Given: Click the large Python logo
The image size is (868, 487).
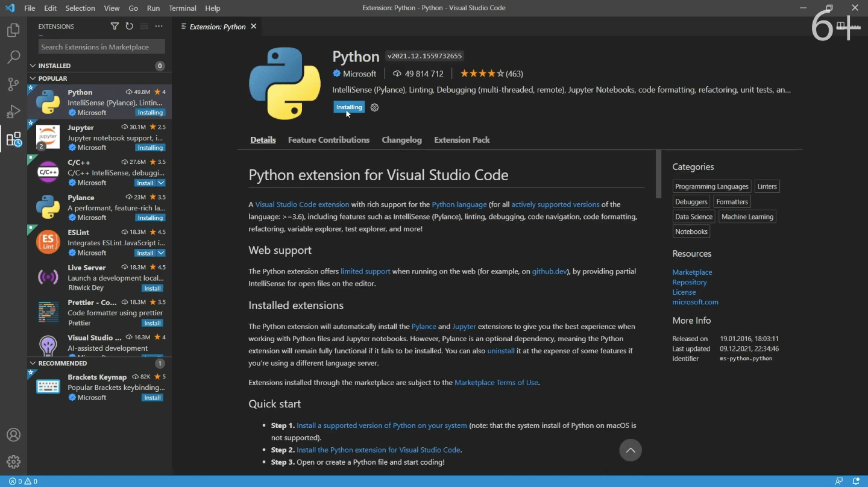Looking at the screenshot, I should [x=285, y=83].
